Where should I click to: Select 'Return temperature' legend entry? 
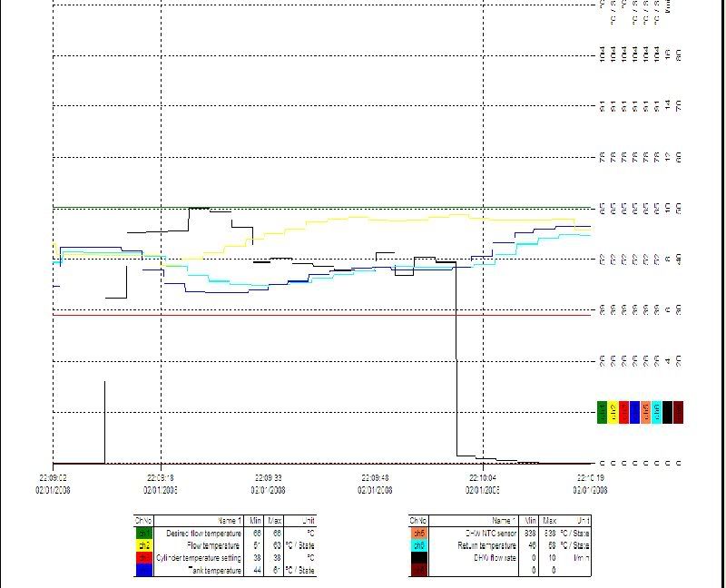[x=486, y=545]
